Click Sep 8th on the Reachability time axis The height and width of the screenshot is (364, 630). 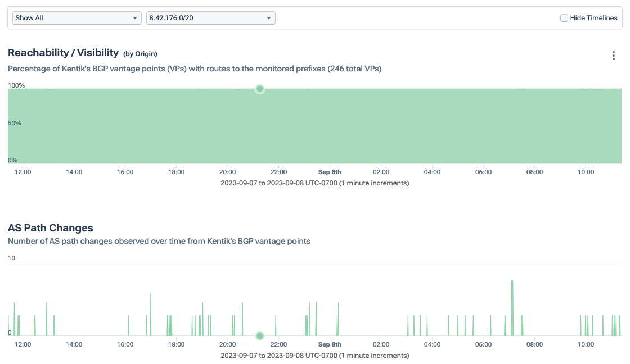[330, 172]
